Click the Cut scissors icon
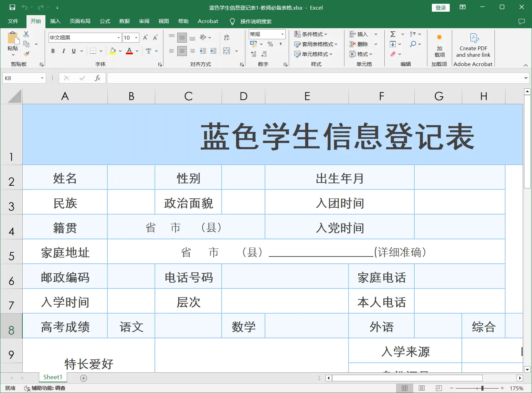This screenshot has height=393, width=532. [26, 34]
